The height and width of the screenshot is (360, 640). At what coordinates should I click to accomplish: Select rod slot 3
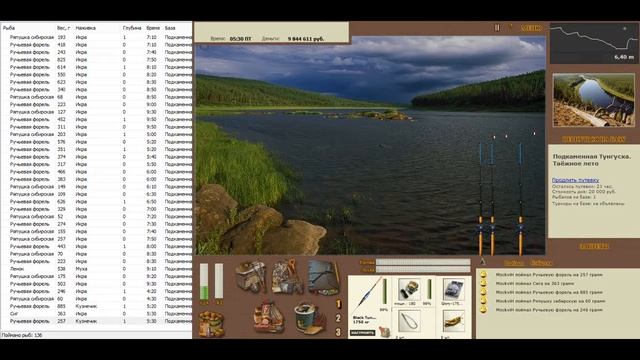tap(338, 332)
